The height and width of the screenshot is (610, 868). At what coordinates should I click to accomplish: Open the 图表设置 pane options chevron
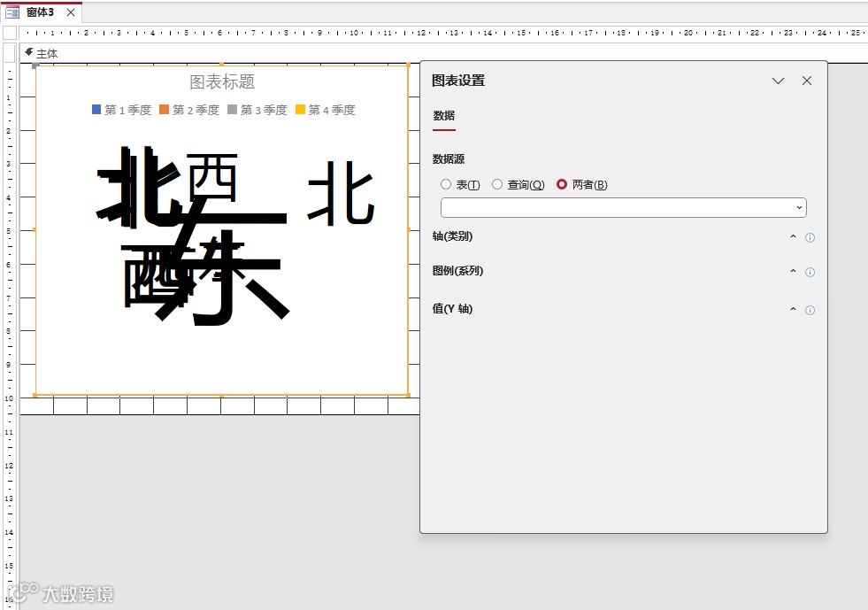point(778,81)
